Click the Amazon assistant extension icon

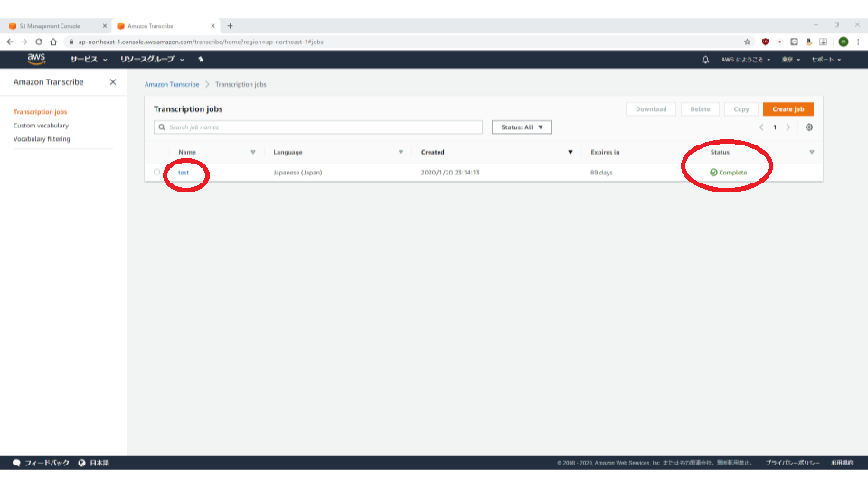(x=808, y=42)
